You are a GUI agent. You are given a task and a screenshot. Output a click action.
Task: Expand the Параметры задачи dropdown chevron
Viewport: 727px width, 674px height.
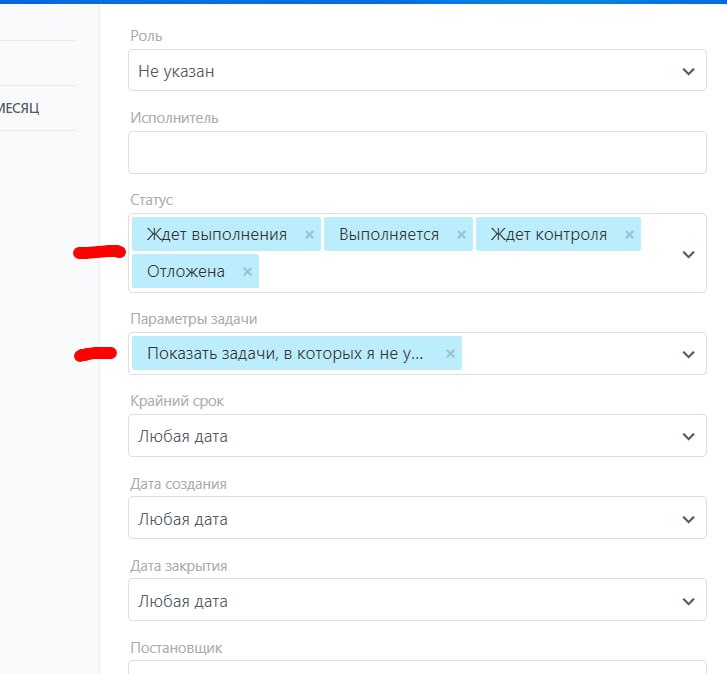click(x=688, y=354)
